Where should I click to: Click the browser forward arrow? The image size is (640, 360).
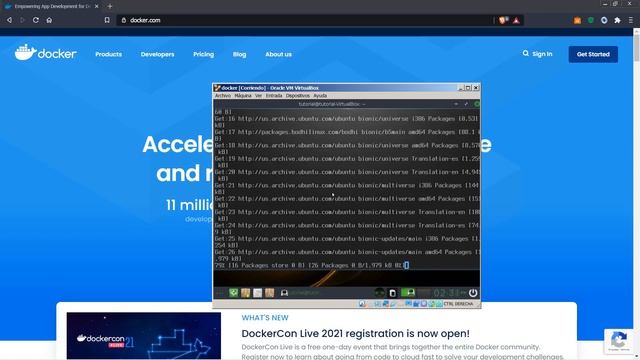(x=22, y=20)
